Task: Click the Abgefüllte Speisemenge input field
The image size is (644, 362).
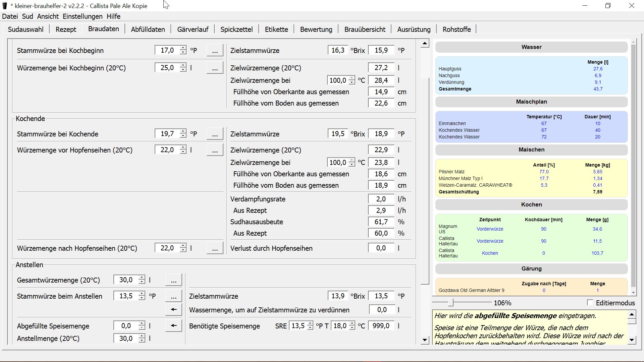Action: [x=126, y=326]
